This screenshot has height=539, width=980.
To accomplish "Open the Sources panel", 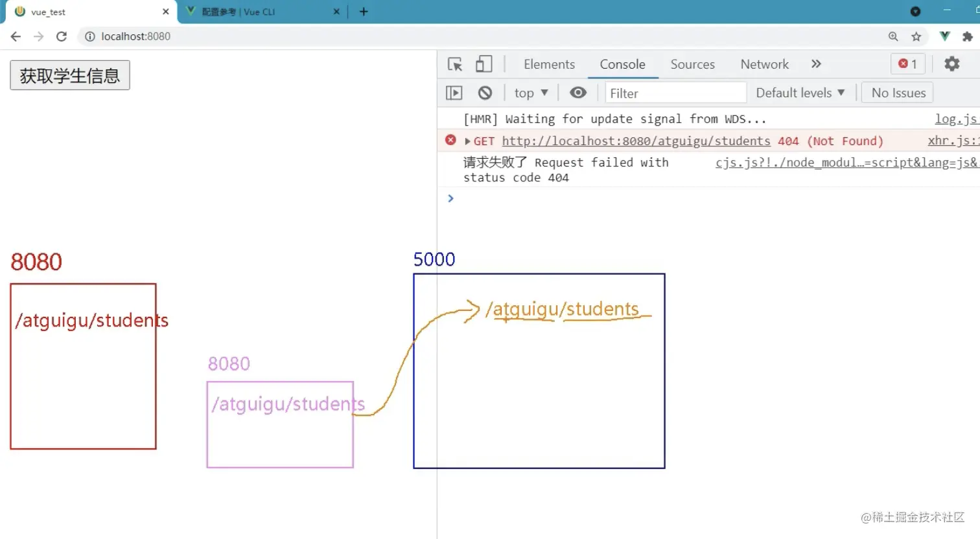I will pos(692,64).
